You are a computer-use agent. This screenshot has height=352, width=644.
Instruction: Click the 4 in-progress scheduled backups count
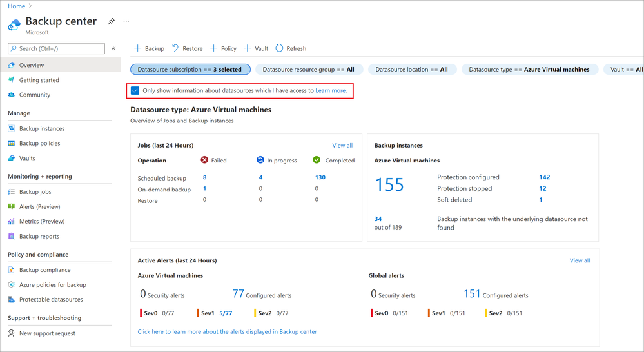click(260, 177)
